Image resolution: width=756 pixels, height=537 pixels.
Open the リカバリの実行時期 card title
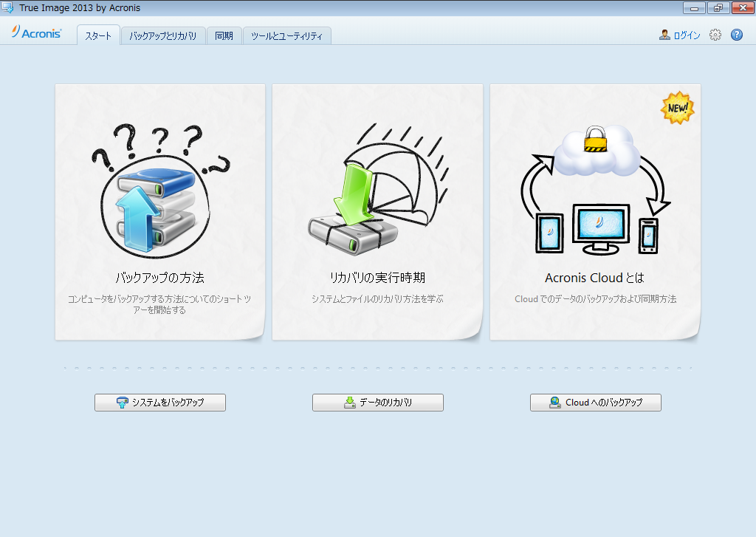(x=377, y=278)
